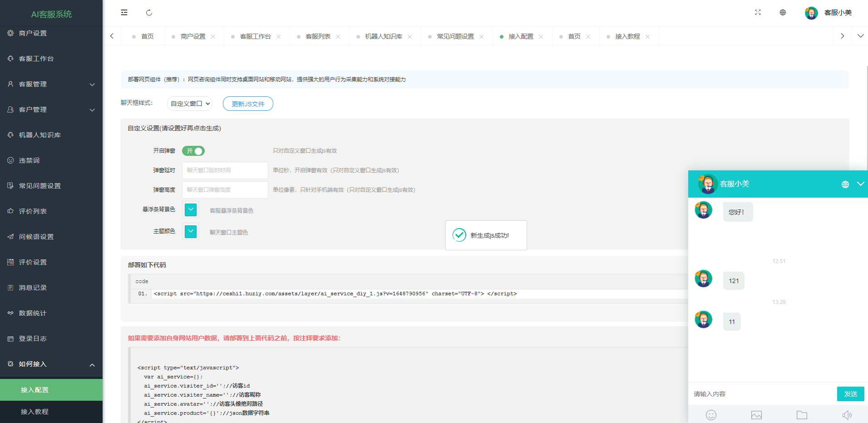
Task: Toggle 开启弹窗 switch off
Action: coord(193,151)
